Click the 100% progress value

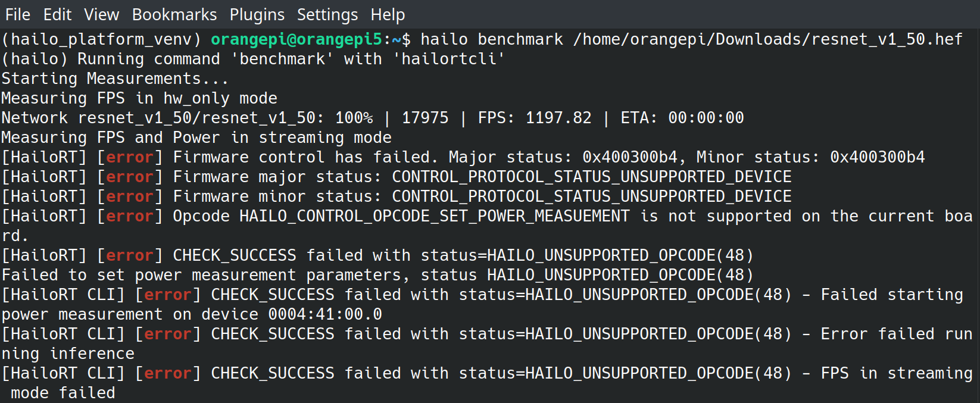[x=354, y=118]
